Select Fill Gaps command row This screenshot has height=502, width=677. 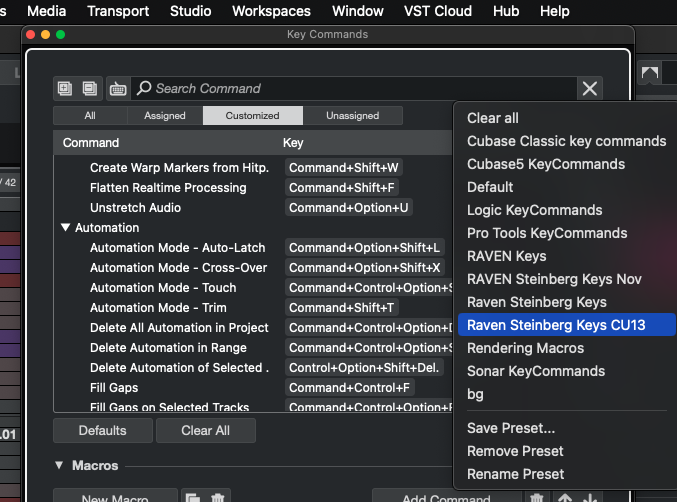pyautogui.click(x=114, y=388)
